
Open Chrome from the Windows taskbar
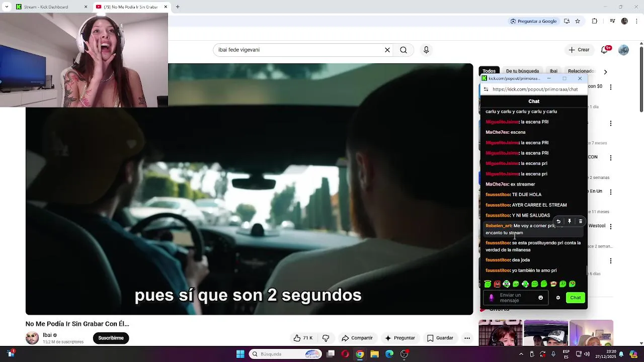(360, 354)
